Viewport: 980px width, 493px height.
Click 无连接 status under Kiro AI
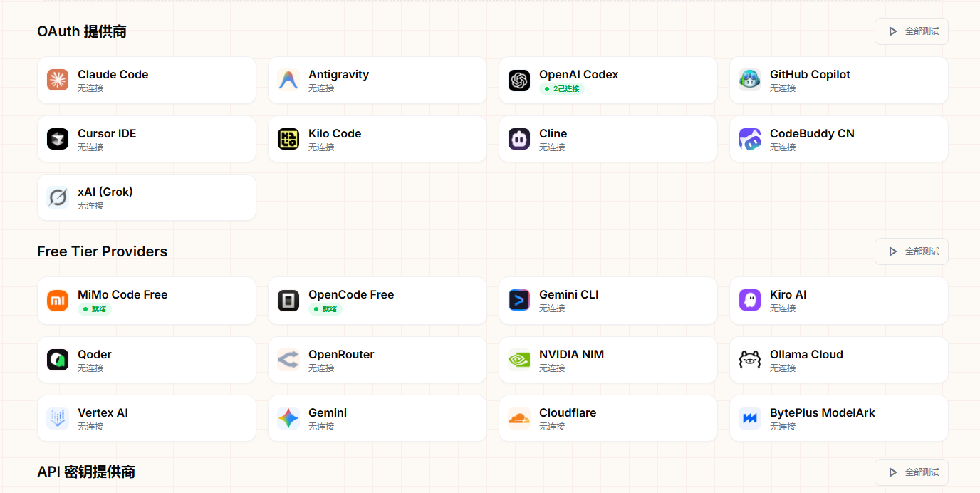click(x=783, y=308)
